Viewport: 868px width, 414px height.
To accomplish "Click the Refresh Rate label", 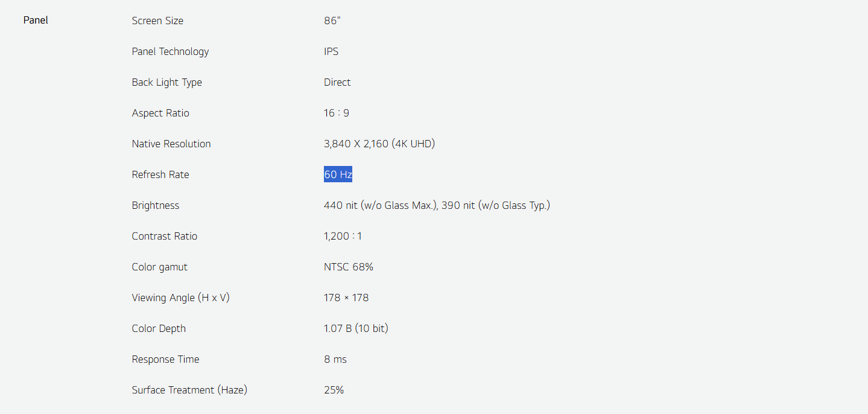I will 160,174.
